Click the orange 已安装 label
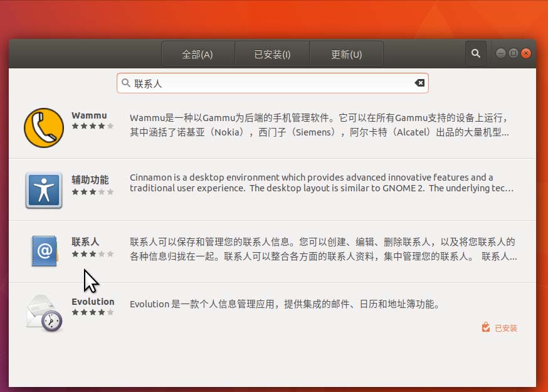The width and height of the screenshot is (548, 392). point(506,328)
